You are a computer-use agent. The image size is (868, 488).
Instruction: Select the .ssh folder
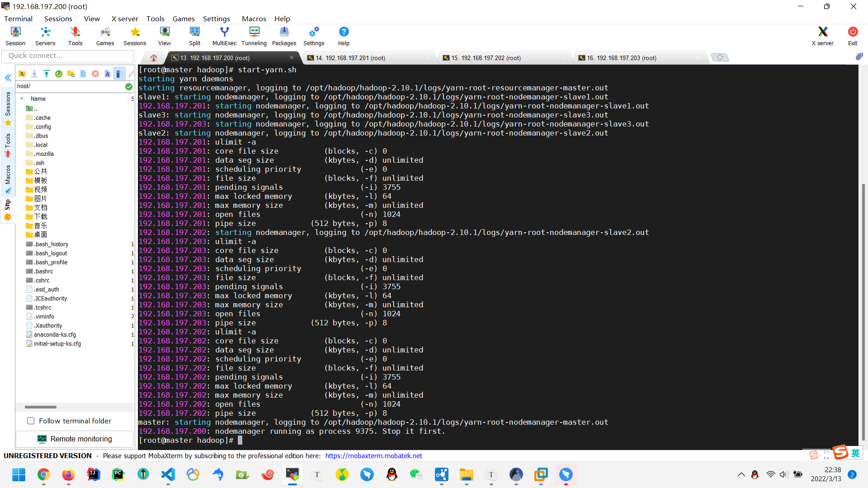[39, 163]
